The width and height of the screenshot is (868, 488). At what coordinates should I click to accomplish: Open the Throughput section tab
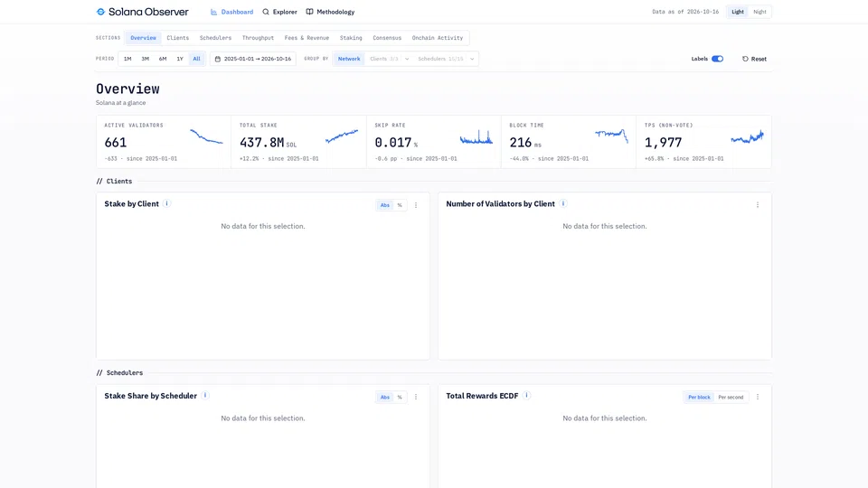click(x=258, y=38)
